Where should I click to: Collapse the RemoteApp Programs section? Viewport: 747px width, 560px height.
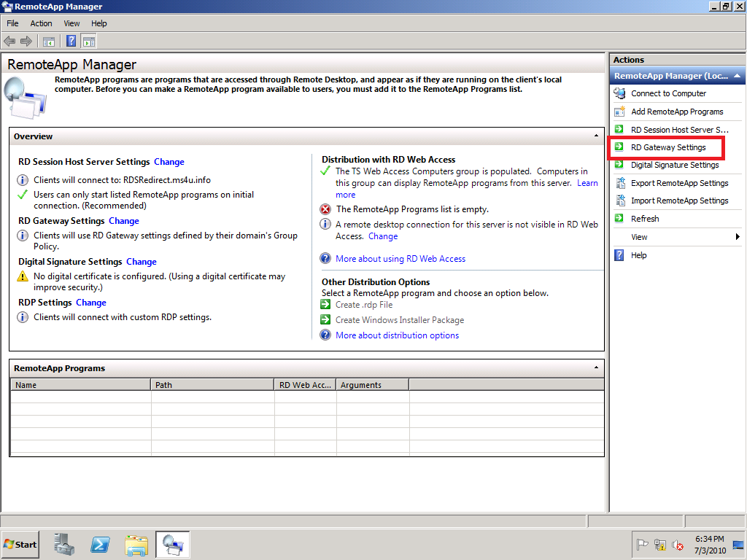[596, 367]
